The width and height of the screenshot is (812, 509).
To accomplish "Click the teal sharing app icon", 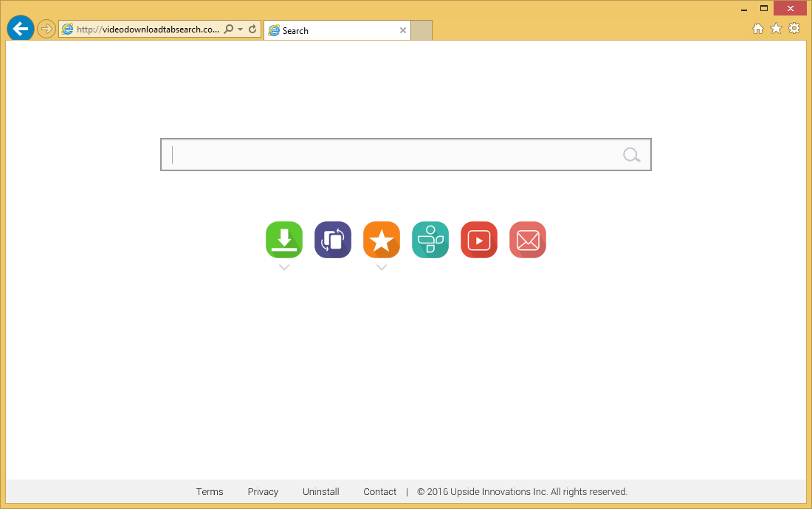I will pos(430,239).
